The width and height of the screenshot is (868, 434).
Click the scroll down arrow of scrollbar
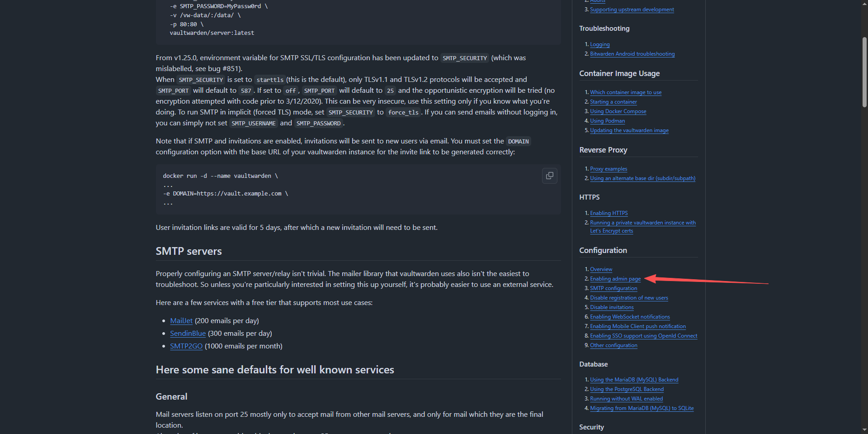[x=864, y=429]
